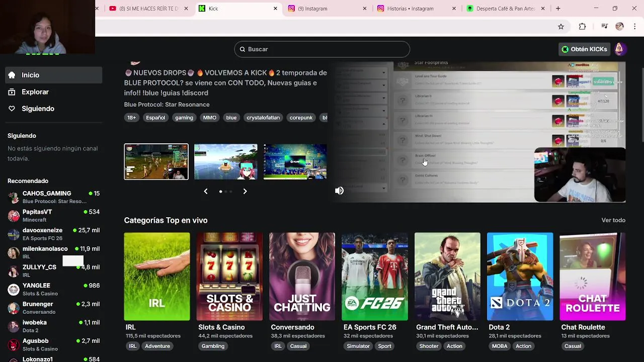Close the Despierta Café browser tab
The width and height of the screenshot is (644, 362).
[543, 9]
